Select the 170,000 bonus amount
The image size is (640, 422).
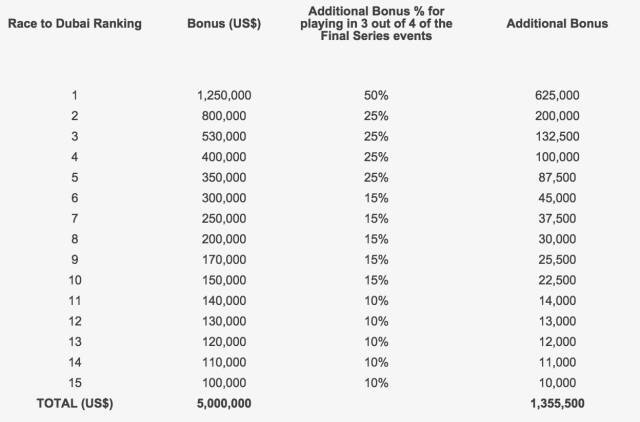224,260
